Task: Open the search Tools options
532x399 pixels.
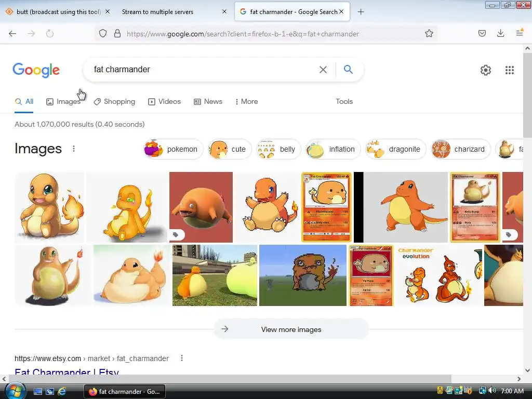Action: (x=344, y=101)
